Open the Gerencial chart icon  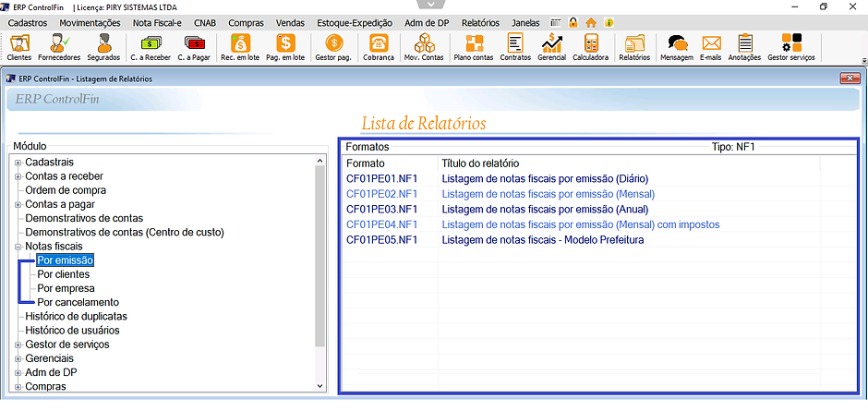point(552,47)
